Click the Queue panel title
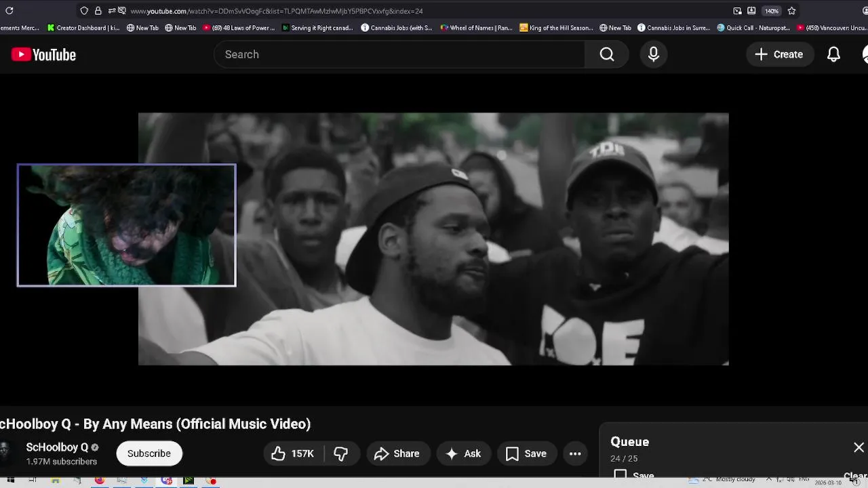The width and height of the screenshot is (868, 488). pos(630,442)
